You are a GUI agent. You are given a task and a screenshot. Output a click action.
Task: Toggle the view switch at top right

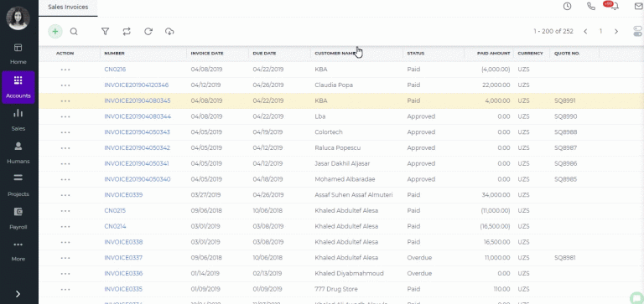(638, 32)
